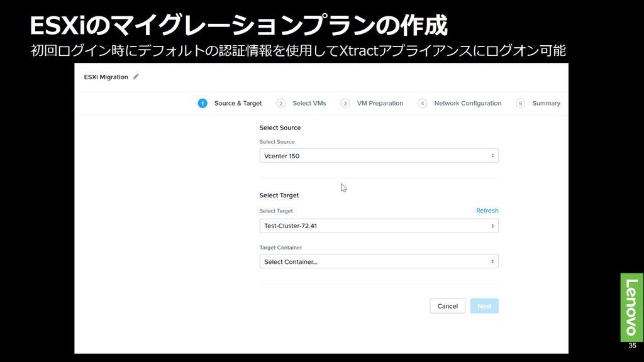Click step 1 circle for Source & Target

[x=203, y=104]
